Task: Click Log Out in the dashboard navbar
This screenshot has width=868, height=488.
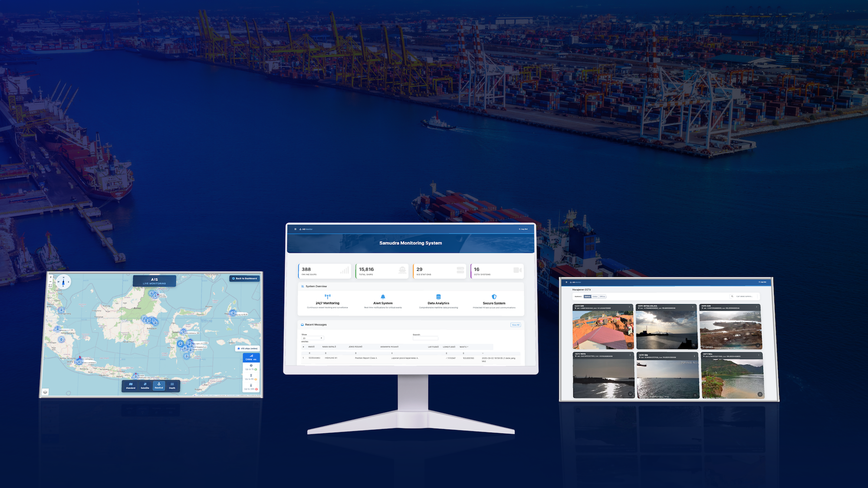Action: click(x=523, y=229)
